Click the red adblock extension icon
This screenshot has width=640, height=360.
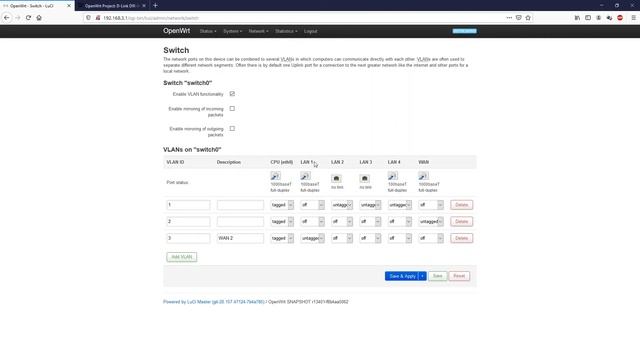coord(620,18)
